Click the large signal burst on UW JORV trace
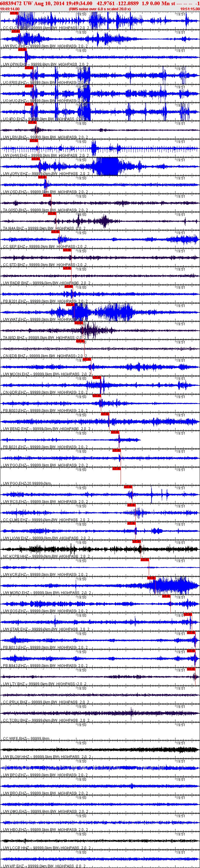The width and height of the screenshot is (200, 868). 107,166
